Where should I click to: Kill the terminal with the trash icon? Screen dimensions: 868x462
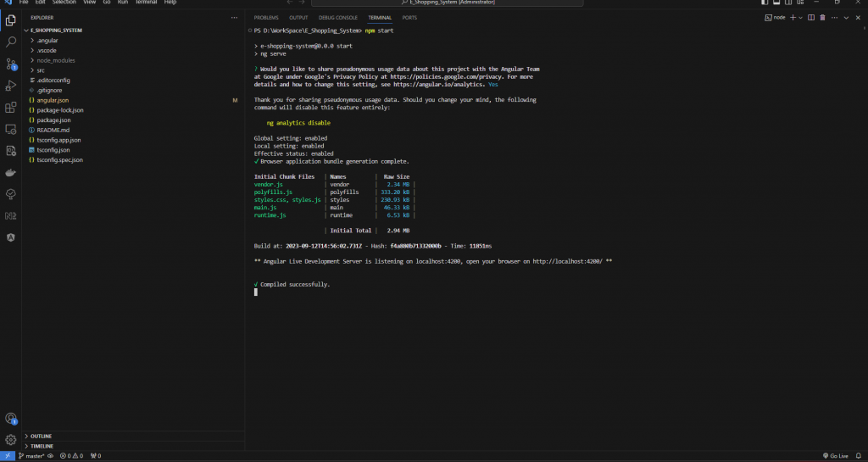[822, 18]
